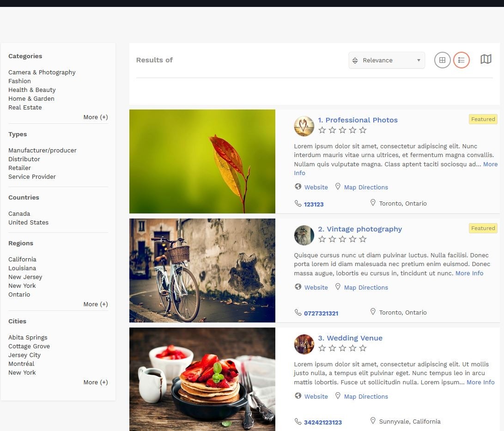
Task: Click phone icon next to 123123
Action: 298,203
